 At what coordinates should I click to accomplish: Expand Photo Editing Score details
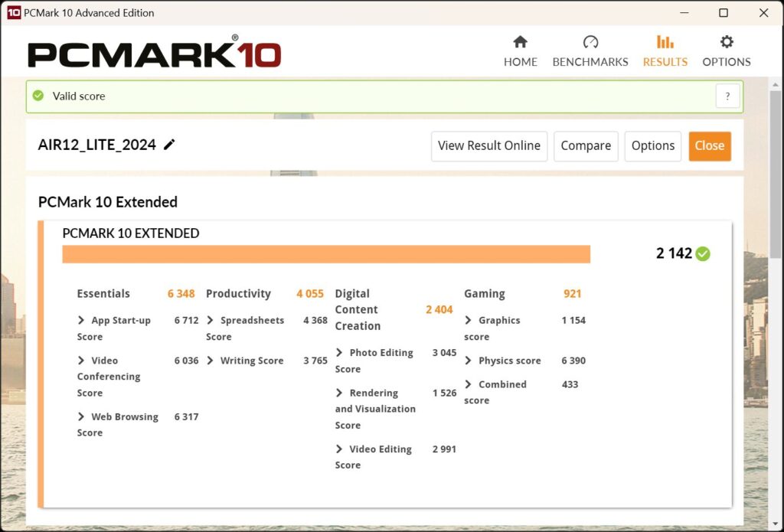(339, 353)
